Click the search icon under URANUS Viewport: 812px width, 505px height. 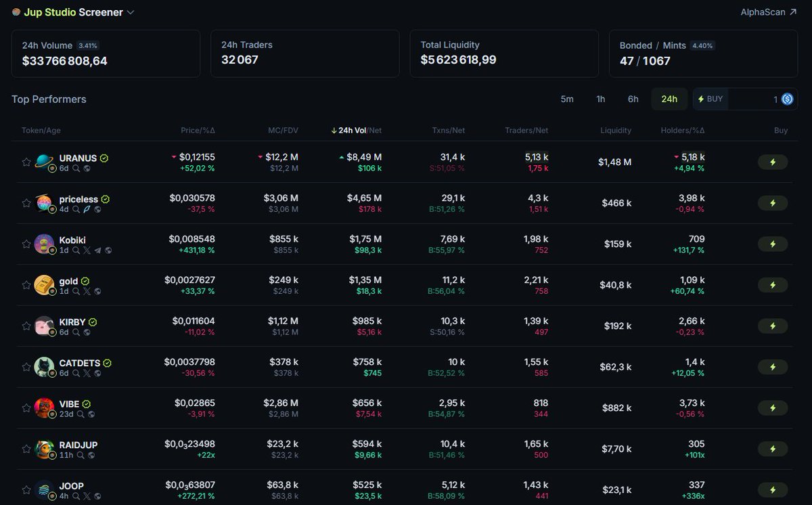(x=76, y=169)
